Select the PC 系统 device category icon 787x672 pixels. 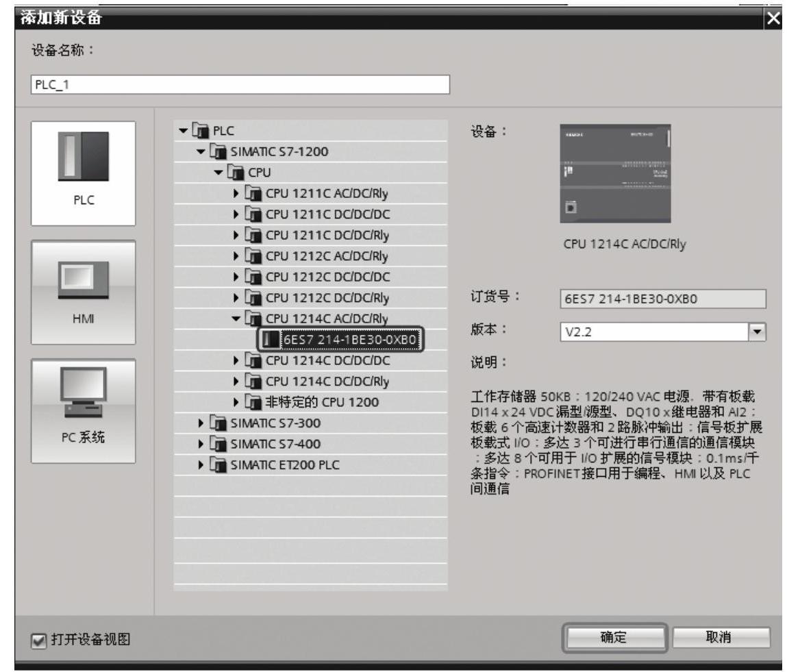coord(84,411)
